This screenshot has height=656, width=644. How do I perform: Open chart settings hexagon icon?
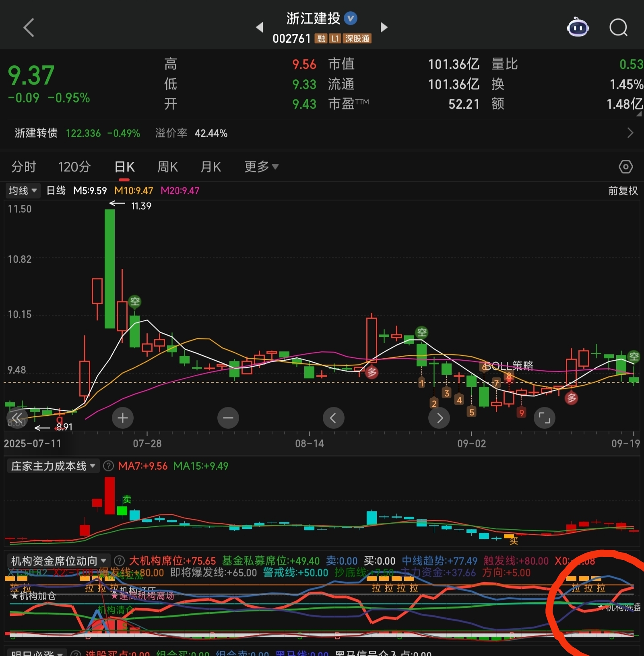point(625,167)
